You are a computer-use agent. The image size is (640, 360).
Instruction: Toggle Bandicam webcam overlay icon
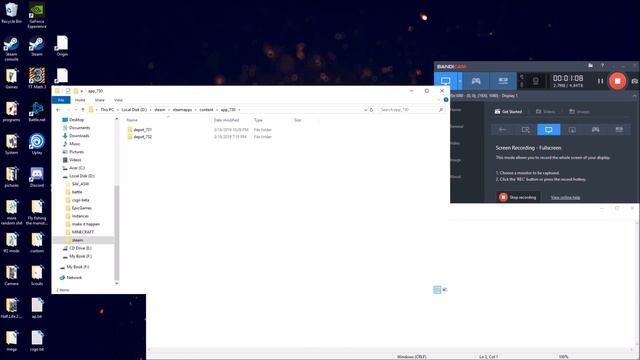(536, 81)
